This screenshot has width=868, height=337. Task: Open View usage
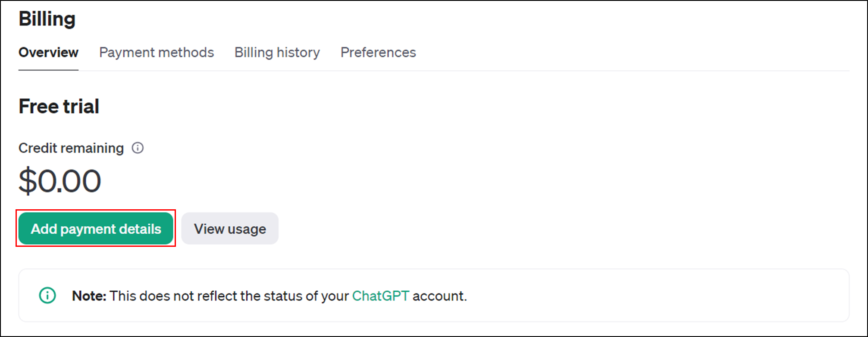point(230,228)
